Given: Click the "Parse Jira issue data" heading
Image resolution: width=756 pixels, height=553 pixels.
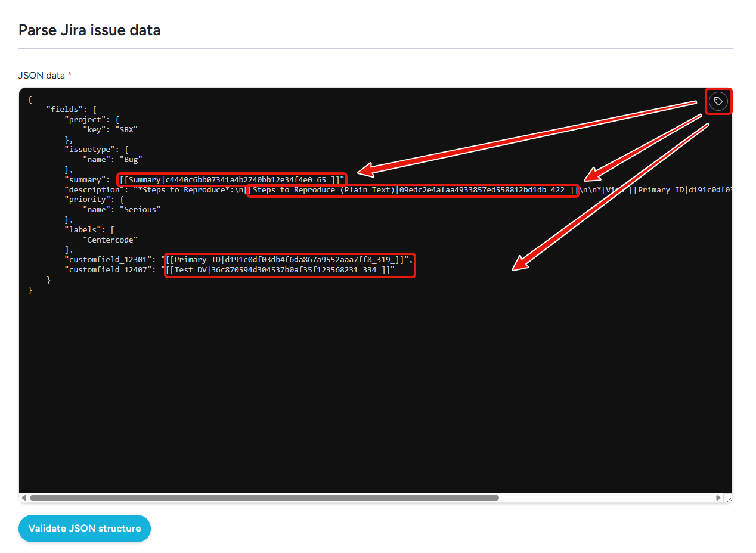Looking at the screenshot, I should pos(89,30).
